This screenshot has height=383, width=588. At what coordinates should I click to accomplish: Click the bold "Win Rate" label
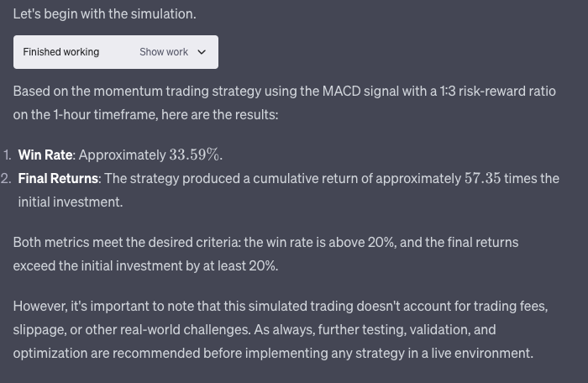[x=45, y=155]
